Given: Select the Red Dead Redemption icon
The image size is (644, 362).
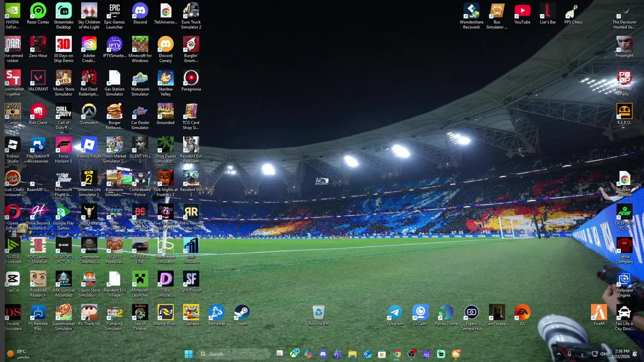Looking at the screenshot, I should [x=89, y=83].
